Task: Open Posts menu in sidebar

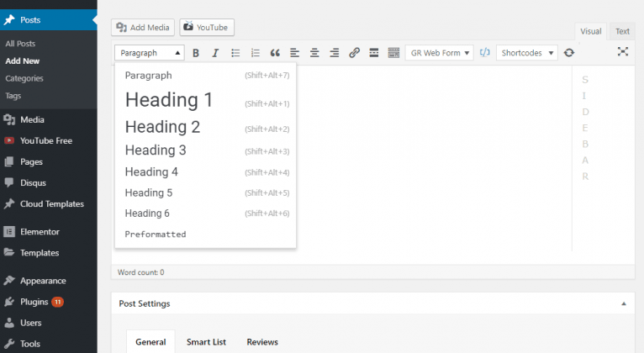Action: pyautogui.click(x=49, y=19)
